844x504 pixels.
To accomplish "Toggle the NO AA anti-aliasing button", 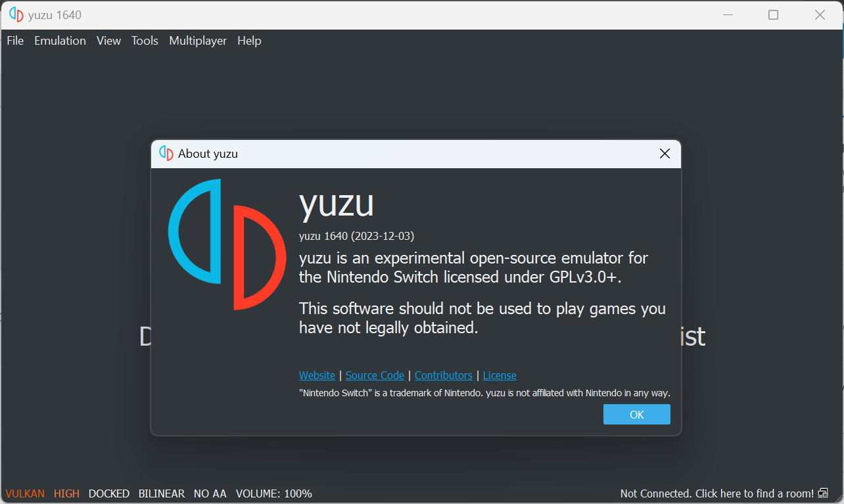I will click(210, 493).
